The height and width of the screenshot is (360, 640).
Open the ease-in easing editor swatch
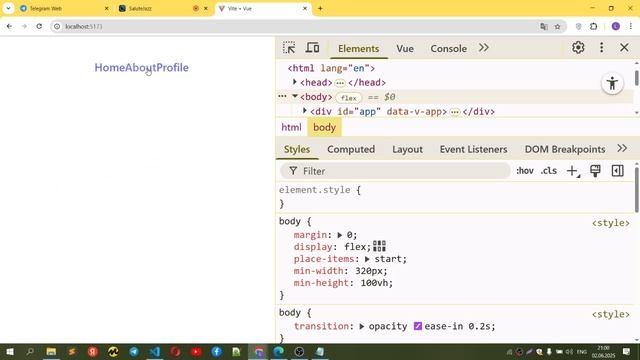point(418,326)
